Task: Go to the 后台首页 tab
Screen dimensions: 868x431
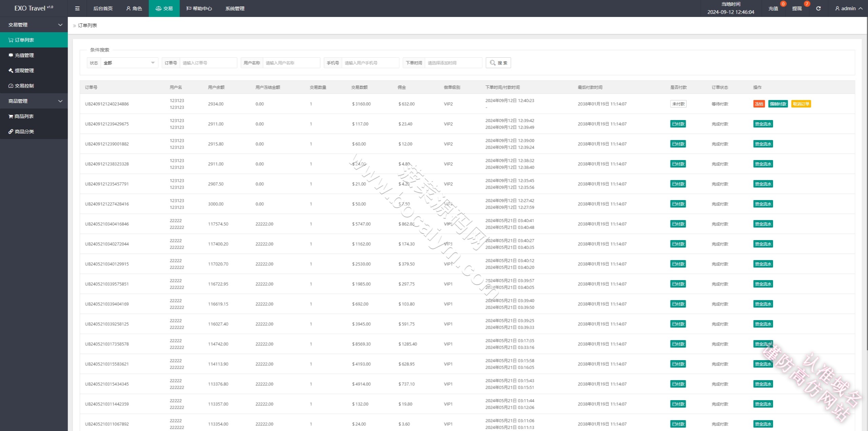Action: tap(103, 8)
